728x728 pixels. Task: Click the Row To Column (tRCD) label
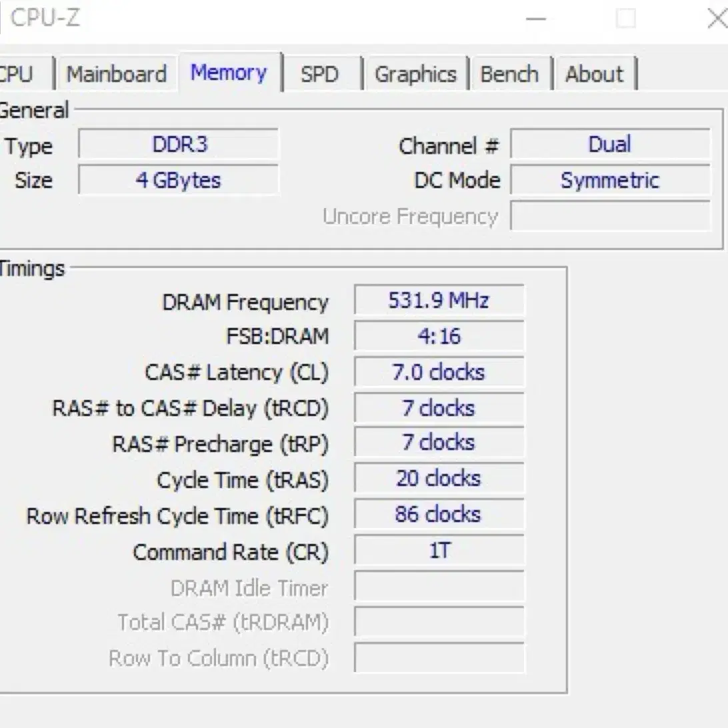(219, 659)
